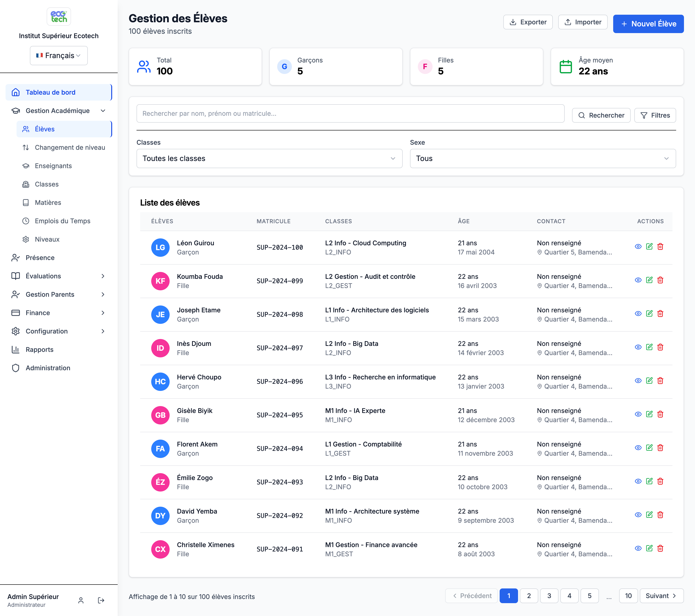Open the admin profile icon at bottom

point(81,600)
